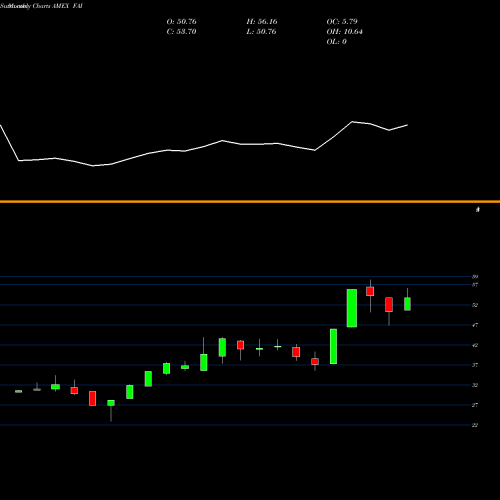Click the small marker above the price axis
The width and height of the screenshot is (500, 500).
click(478, 209)
